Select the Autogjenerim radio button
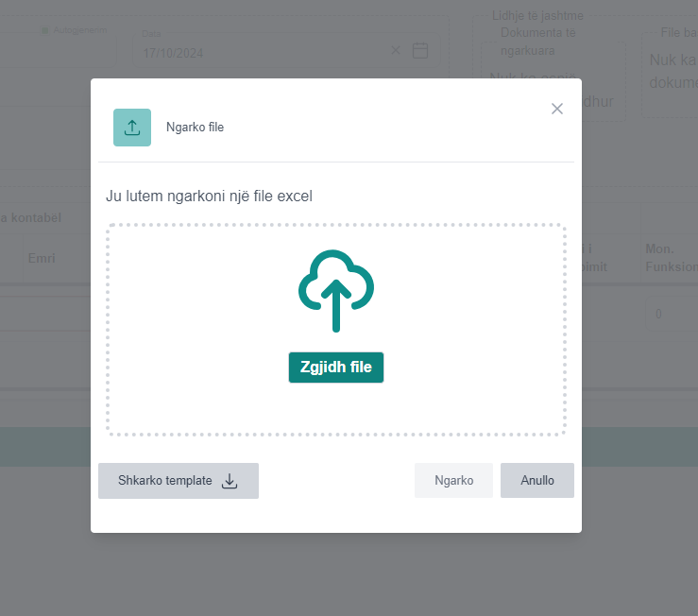Viewport: 698px width, 616px height. click(x=44, y=30)
